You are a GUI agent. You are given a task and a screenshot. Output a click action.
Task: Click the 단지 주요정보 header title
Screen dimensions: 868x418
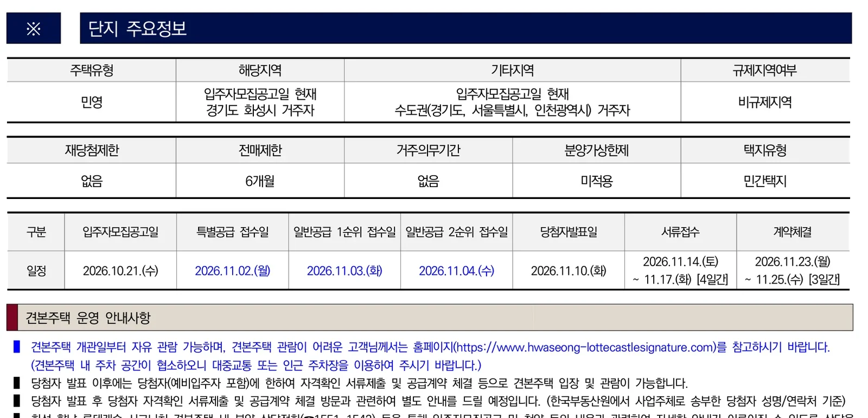click(x=137, y=28)
